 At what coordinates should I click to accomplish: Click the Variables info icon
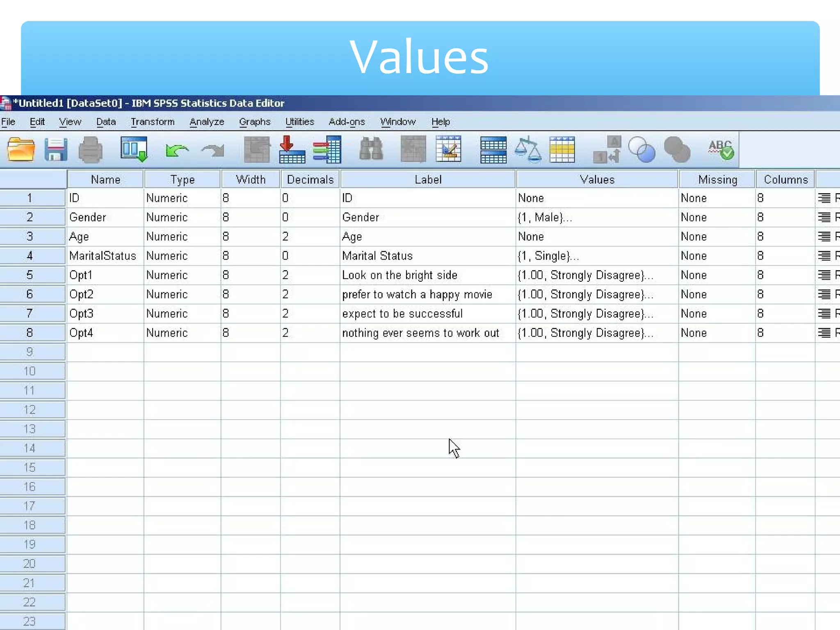coord(327,150)
